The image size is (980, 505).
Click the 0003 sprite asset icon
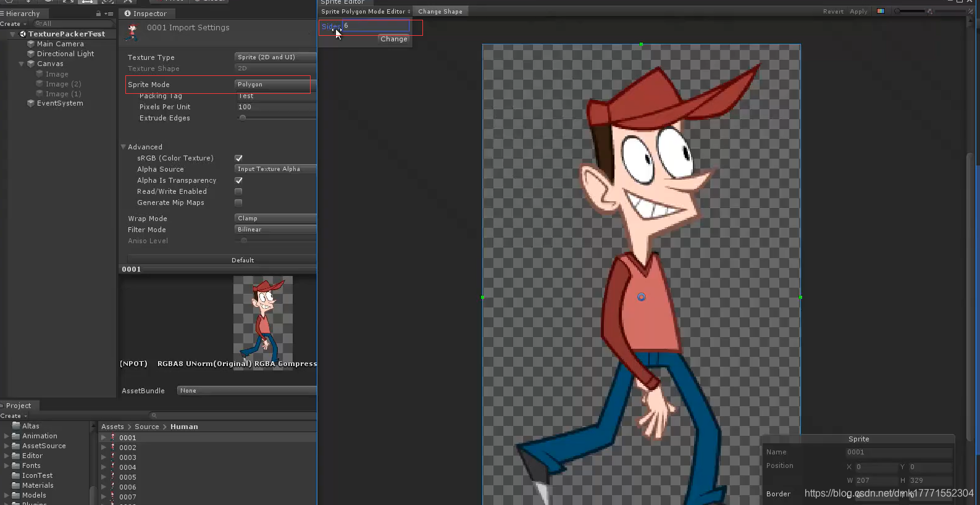113,457
